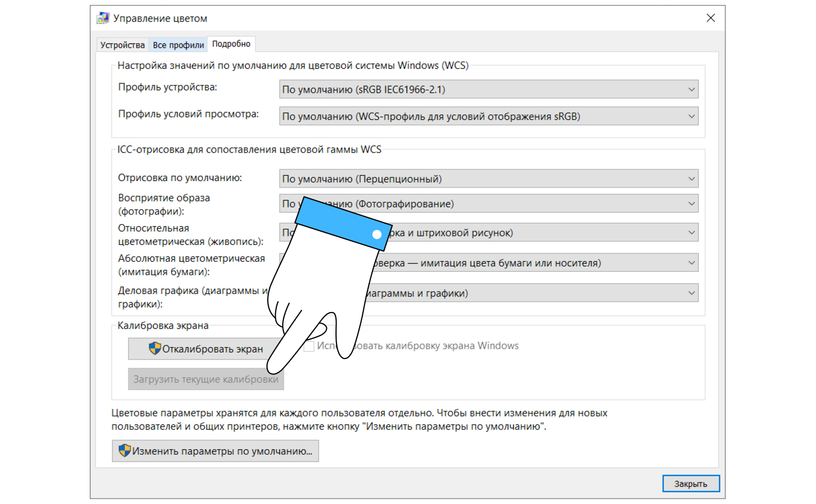Screen dimensions: 816x504
Task: Click the Color Management icon in title bar
Action: [x=103, y=18]
